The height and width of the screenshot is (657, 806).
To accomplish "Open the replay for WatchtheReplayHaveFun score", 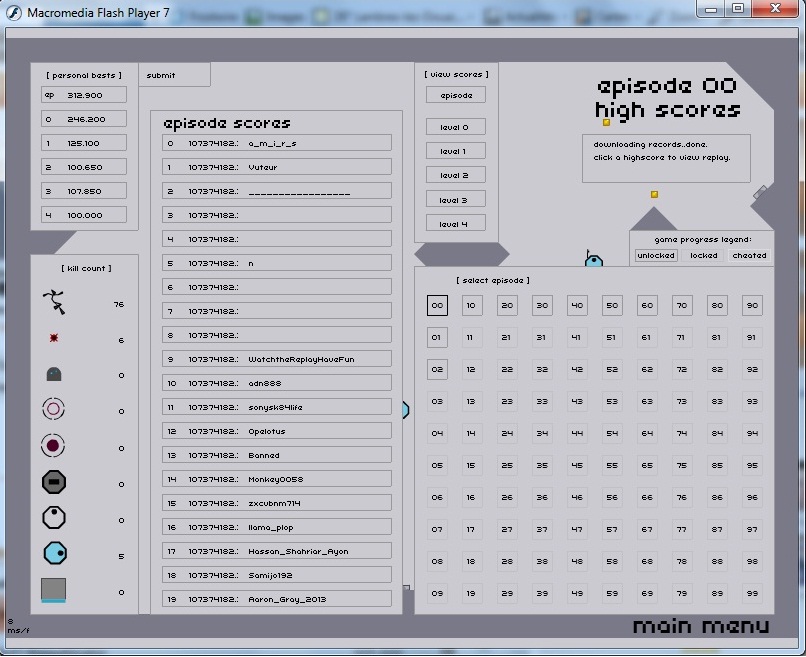I will tap(277, 359).
